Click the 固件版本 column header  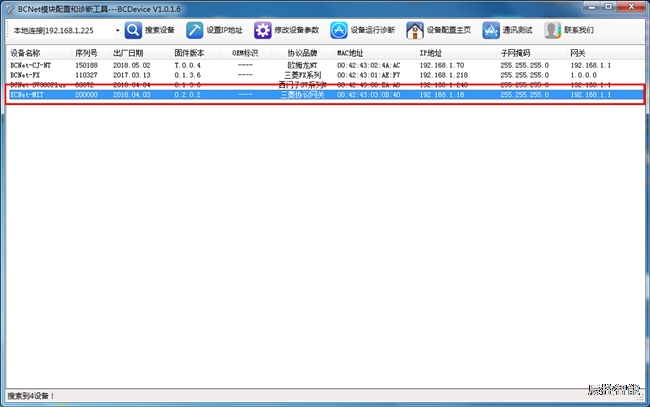tap(188, 52)
